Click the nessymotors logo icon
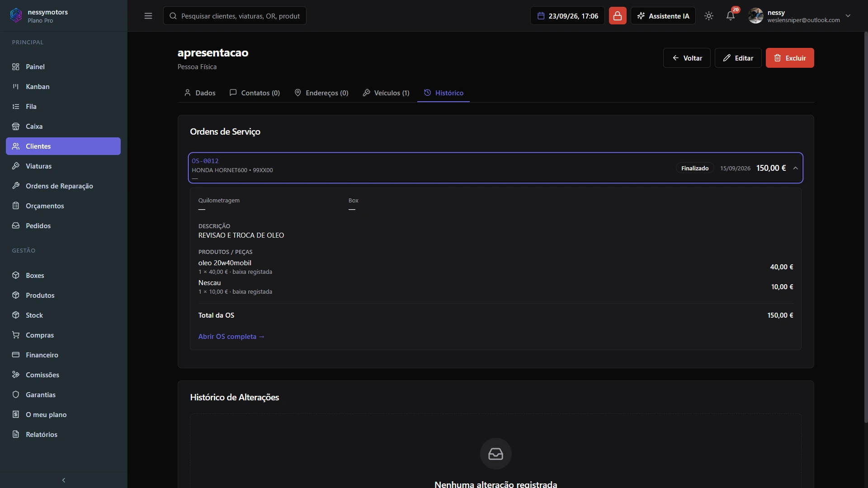Screen dimensions: 868x488 point(16,15)
